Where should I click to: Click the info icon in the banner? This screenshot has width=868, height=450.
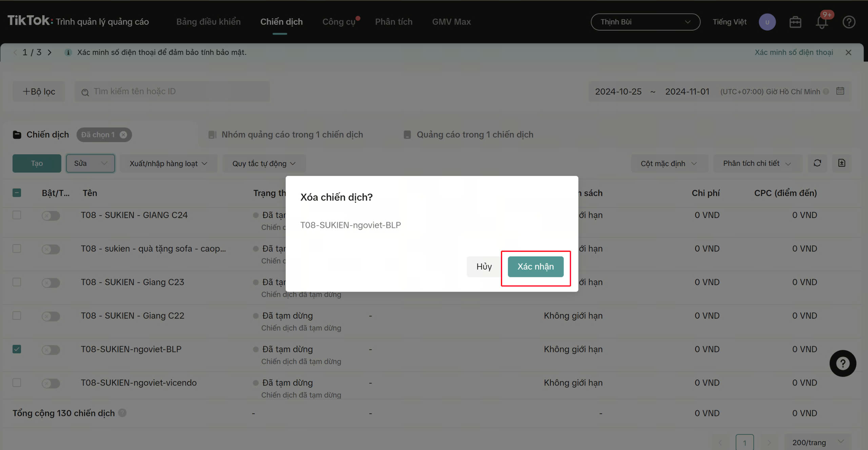tap(68, 52)
